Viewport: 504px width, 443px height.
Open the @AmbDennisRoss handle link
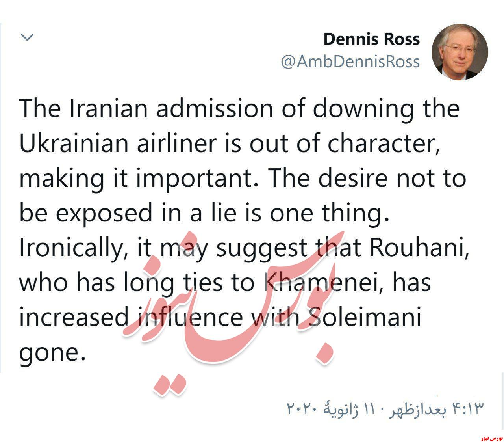coord(350,61)
